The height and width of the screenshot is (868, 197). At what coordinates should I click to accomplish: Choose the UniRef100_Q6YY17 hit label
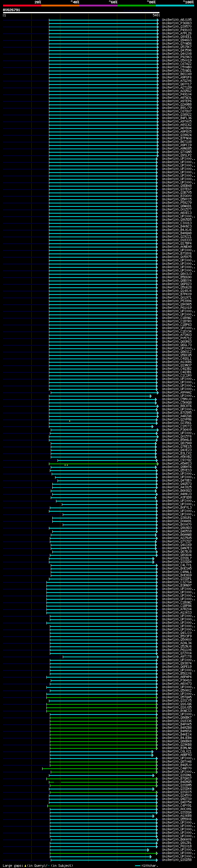177,84
